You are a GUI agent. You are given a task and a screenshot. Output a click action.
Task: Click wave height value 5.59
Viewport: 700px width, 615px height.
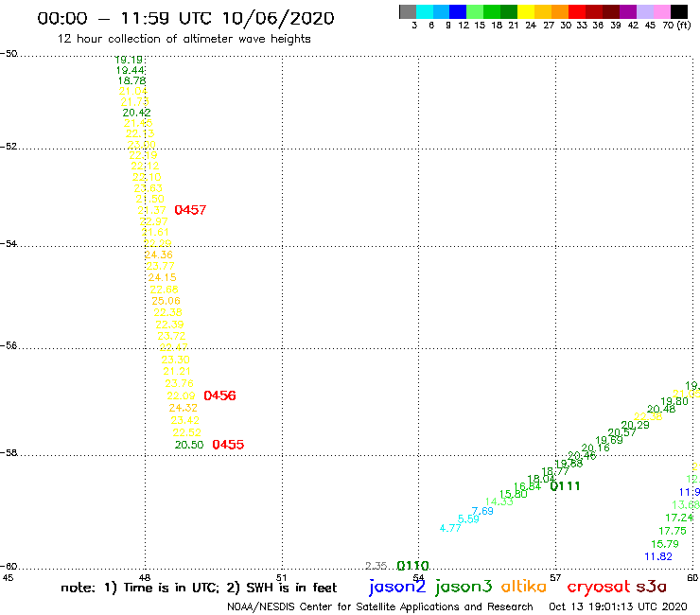[468, 519]
